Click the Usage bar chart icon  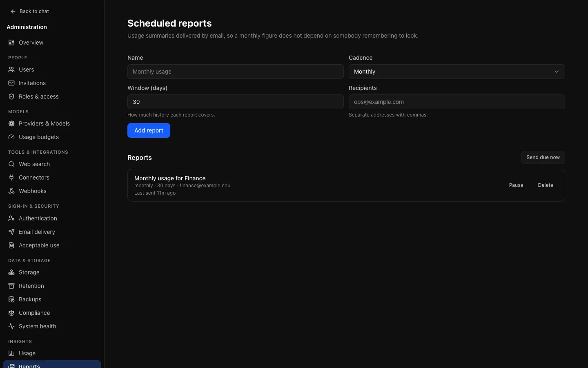pos(11,353)
